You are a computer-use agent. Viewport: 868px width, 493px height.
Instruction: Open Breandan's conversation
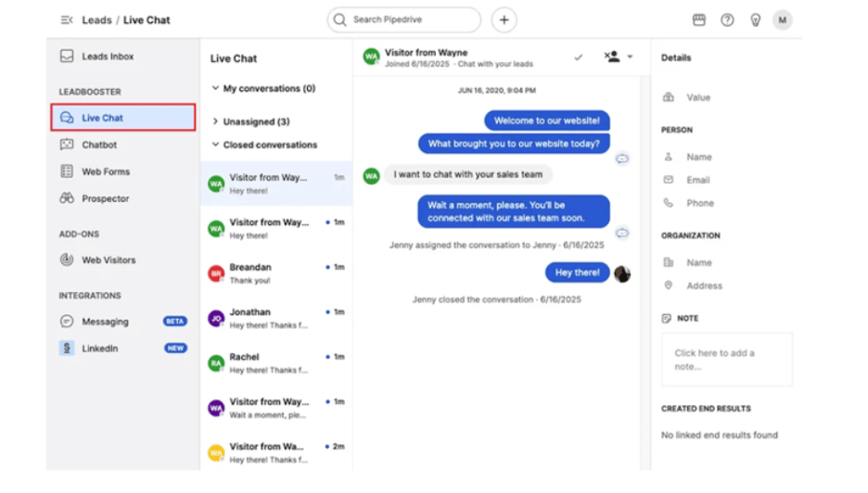tap(276, 273)
